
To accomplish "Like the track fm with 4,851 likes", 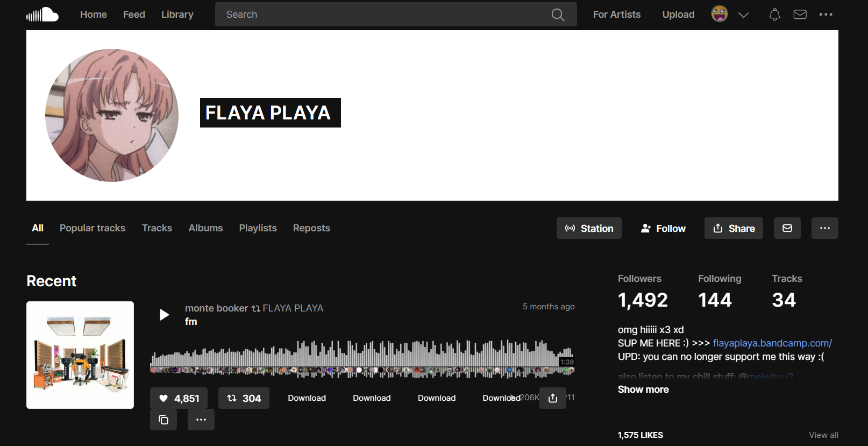I will (x=179, y=398).
